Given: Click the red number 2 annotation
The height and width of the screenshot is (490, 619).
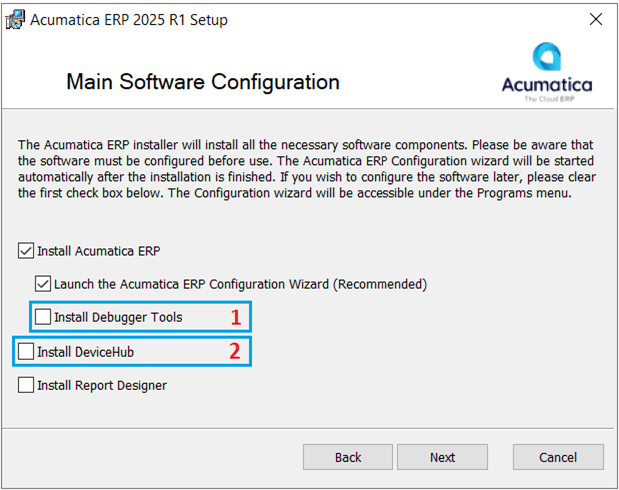Looking at the screenshot, I should (x=235, y=351).
